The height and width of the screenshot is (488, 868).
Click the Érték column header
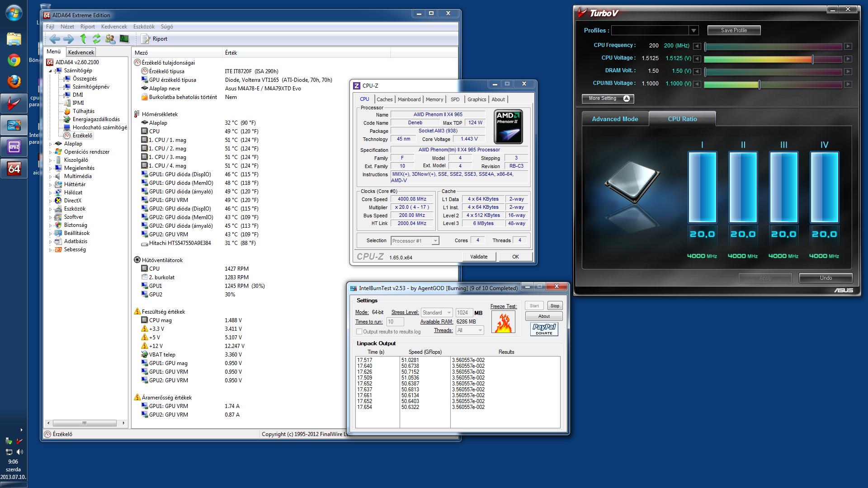pos(306,53)
